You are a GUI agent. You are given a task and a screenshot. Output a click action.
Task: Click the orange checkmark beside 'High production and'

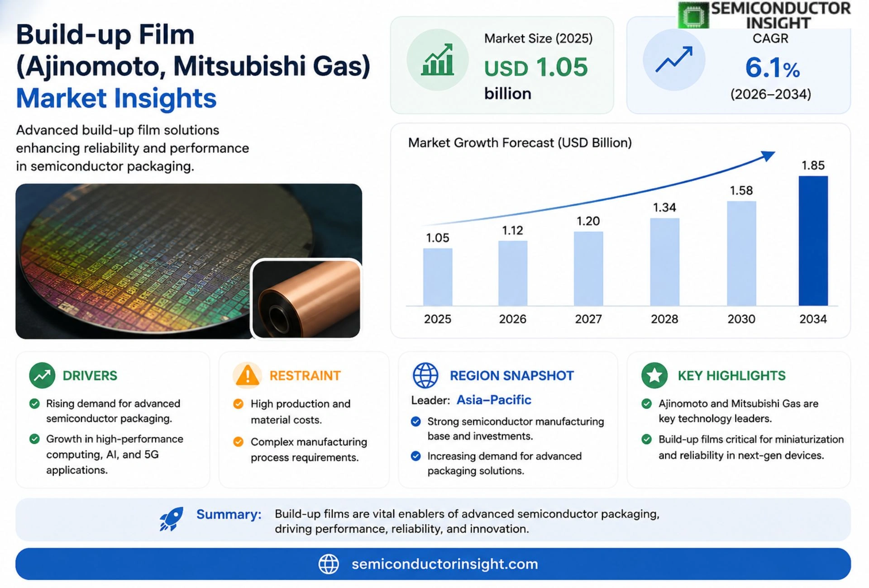(239, 403)
